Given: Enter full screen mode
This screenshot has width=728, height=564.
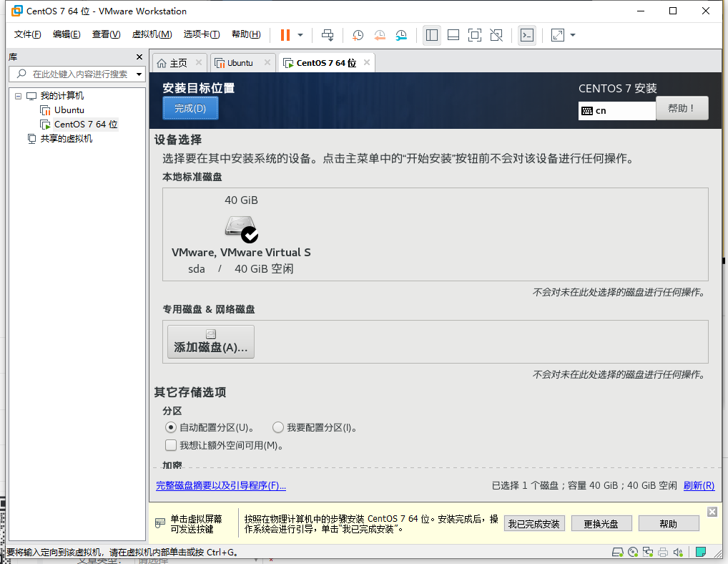Looking at the screenshot, I should click(x=475, y=35).
